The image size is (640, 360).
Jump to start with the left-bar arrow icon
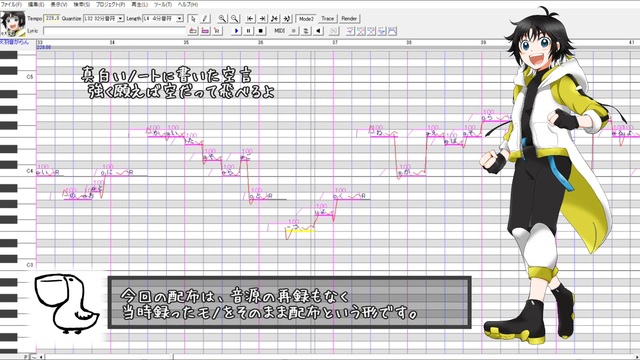(x=250, y=18)
